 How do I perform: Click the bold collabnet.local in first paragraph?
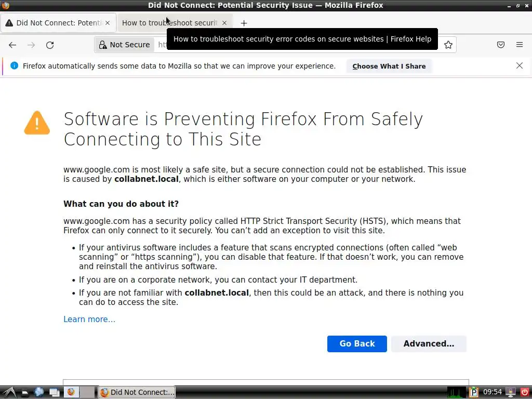coord(146,179)
